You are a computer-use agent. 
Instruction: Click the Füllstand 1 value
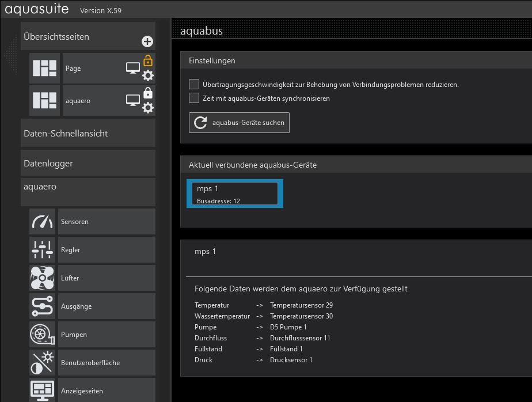[286, 348]
